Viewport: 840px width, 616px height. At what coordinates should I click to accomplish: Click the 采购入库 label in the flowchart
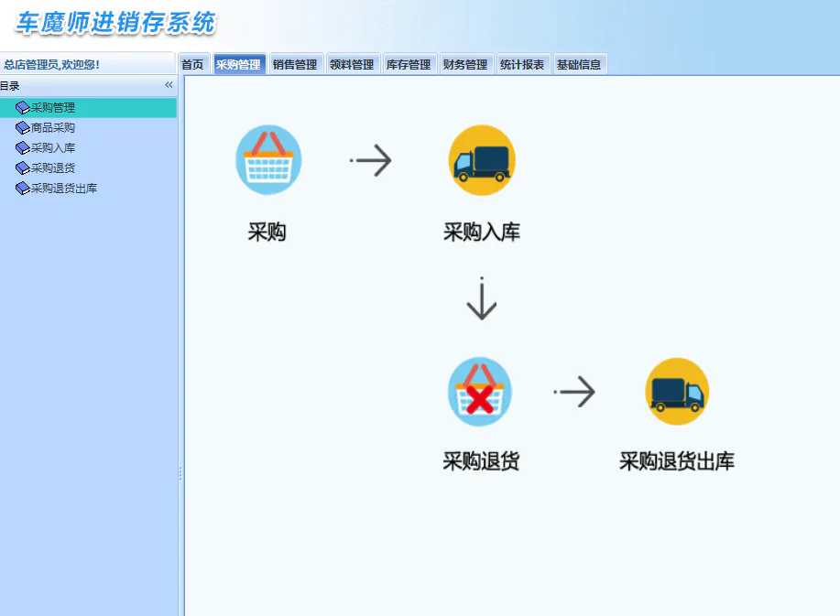[482, 232]
